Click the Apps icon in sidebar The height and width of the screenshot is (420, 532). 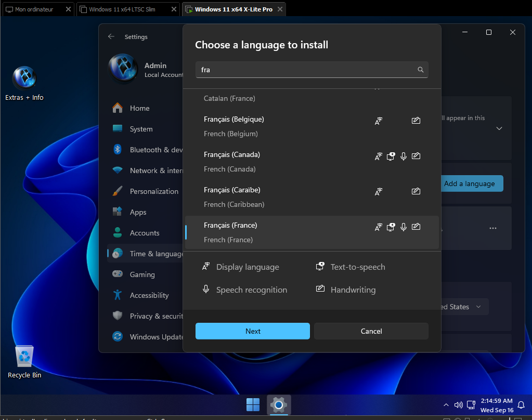(x=118, y=212)
